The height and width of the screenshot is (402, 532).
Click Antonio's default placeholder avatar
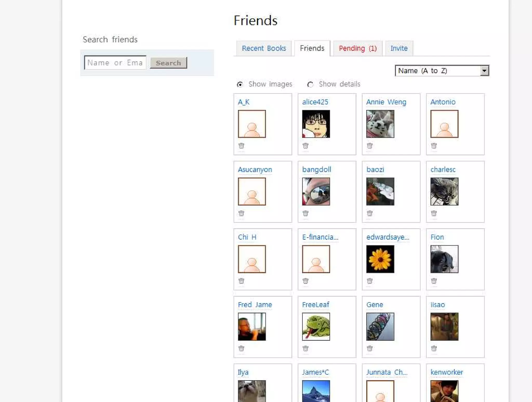444,124
